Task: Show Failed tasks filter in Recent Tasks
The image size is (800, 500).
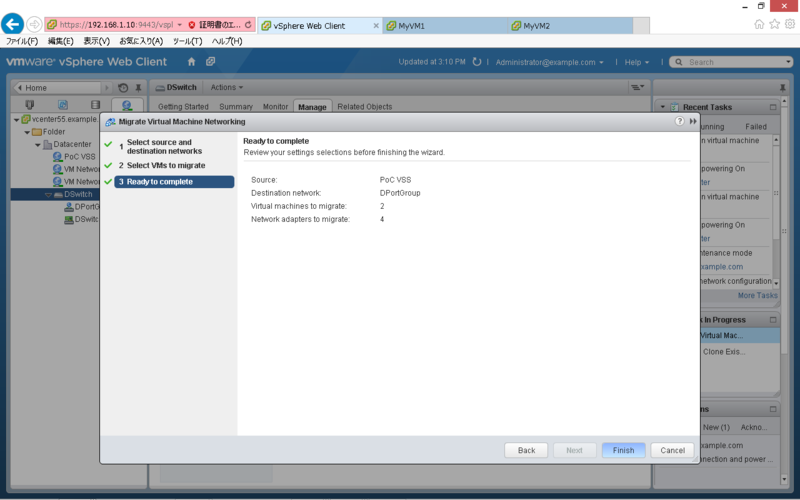Action: point(756,127)
